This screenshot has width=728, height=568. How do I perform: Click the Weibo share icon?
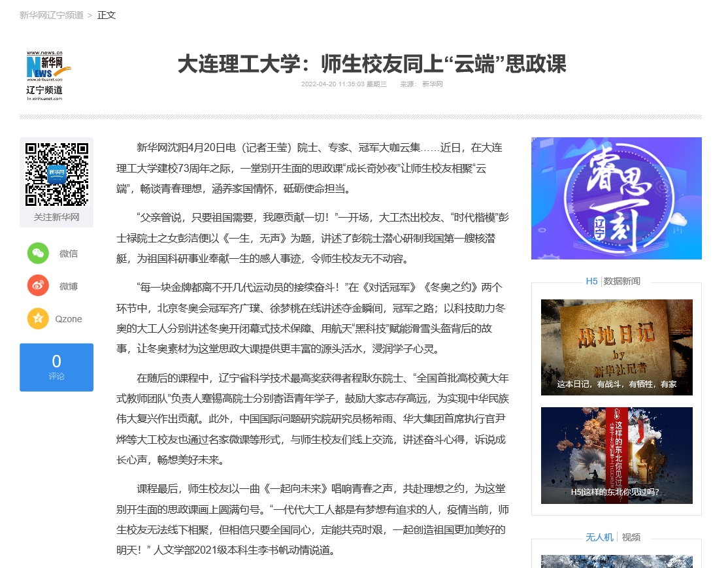coord(38,286)
